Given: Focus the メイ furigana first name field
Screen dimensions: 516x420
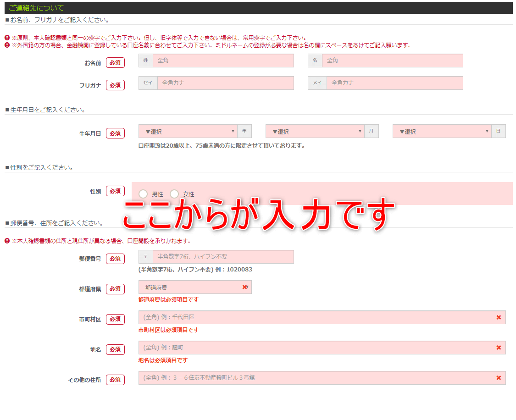Looking at the screenshot, I should coord(394,83).
